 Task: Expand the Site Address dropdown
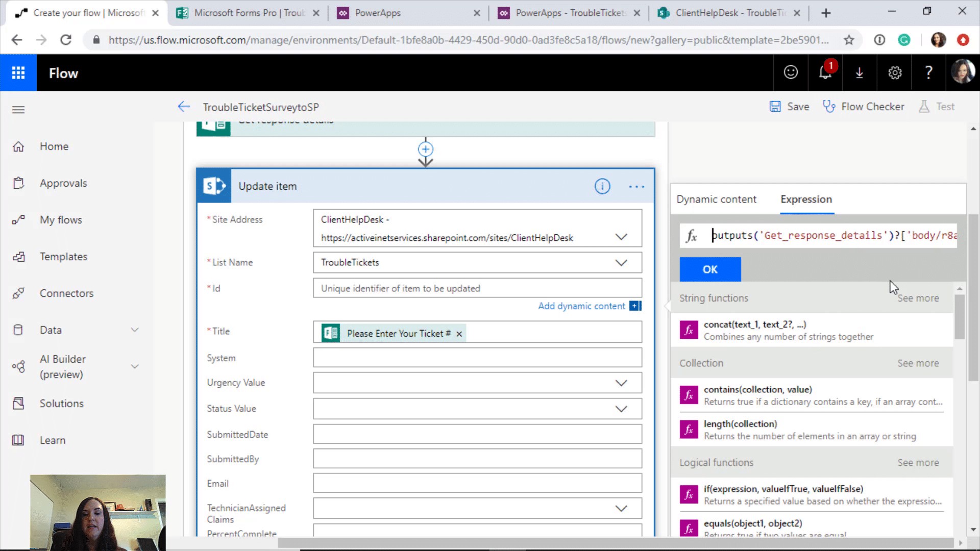tap(621, 237)
